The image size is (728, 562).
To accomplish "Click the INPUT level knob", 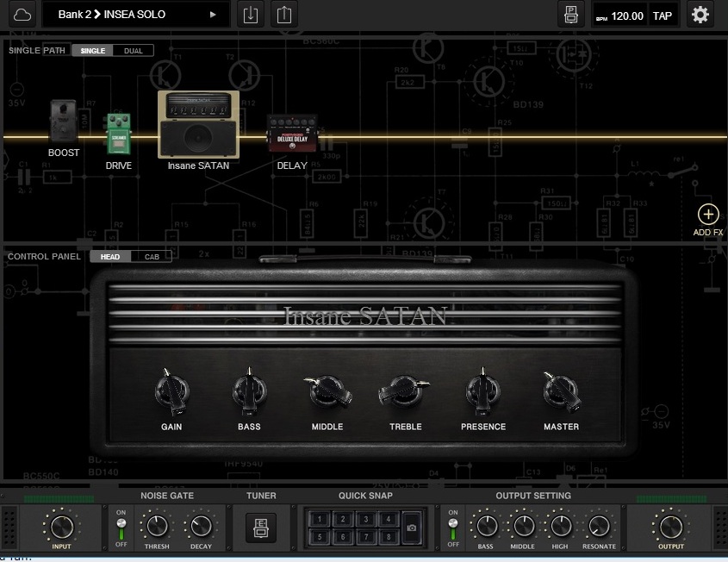I will point(61,527).
